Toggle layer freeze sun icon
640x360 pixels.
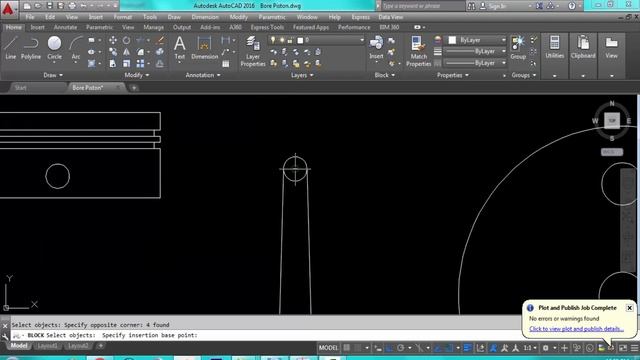282,40
